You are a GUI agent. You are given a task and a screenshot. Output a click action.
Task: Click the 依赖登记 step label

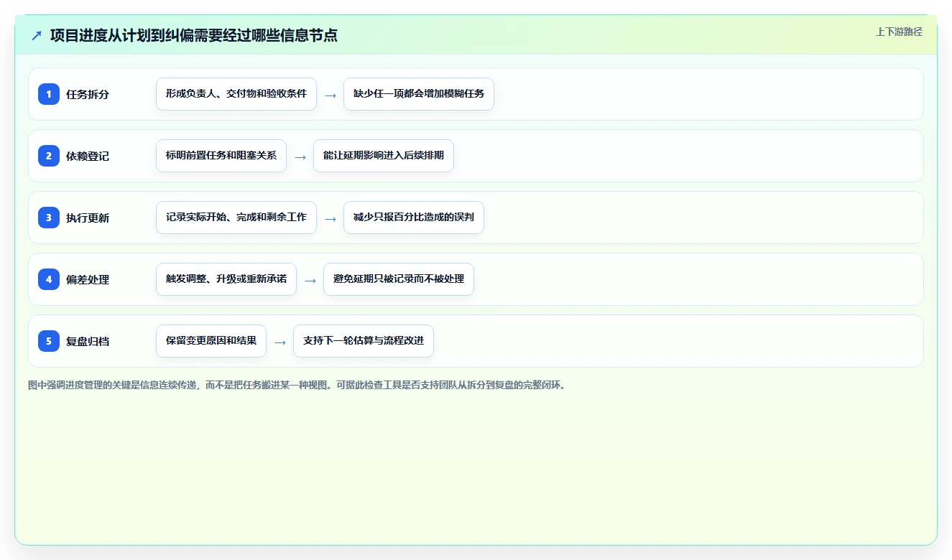pyautogui.click(x=88, y=156)
